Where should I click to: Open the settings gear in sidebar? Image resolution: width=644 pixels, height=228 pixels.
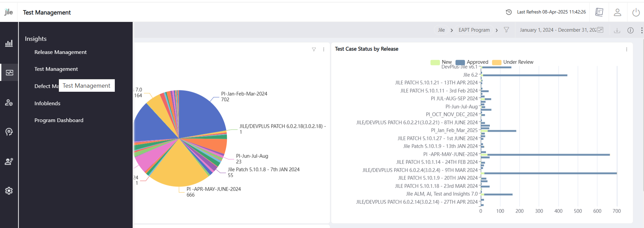tap(9, 191)
